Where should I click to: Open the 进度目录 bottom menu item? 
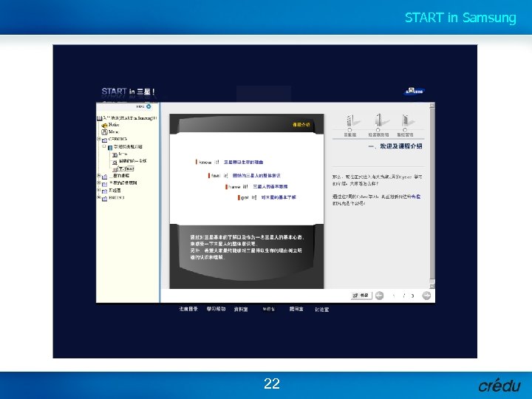(x=188, y=309)
